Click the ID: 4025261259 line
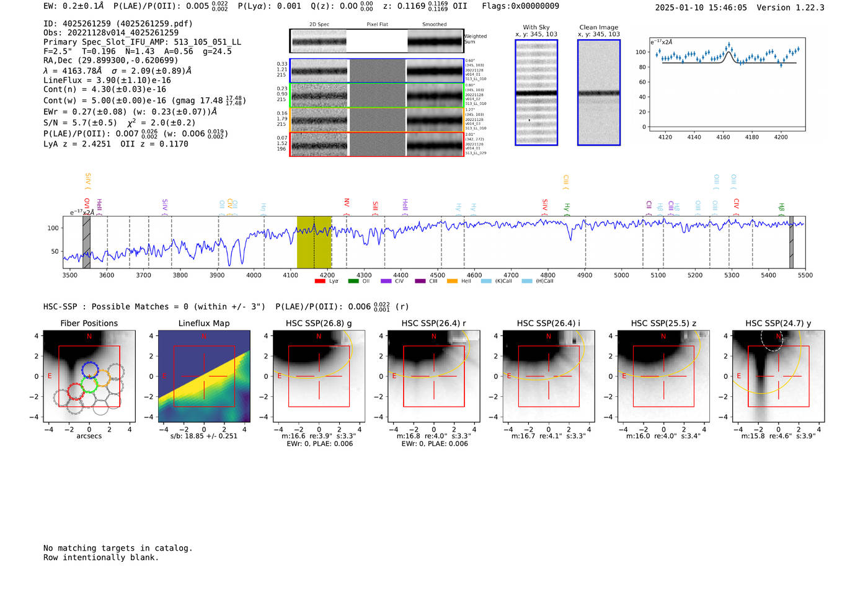868x591 pixels. click(118, 24)
